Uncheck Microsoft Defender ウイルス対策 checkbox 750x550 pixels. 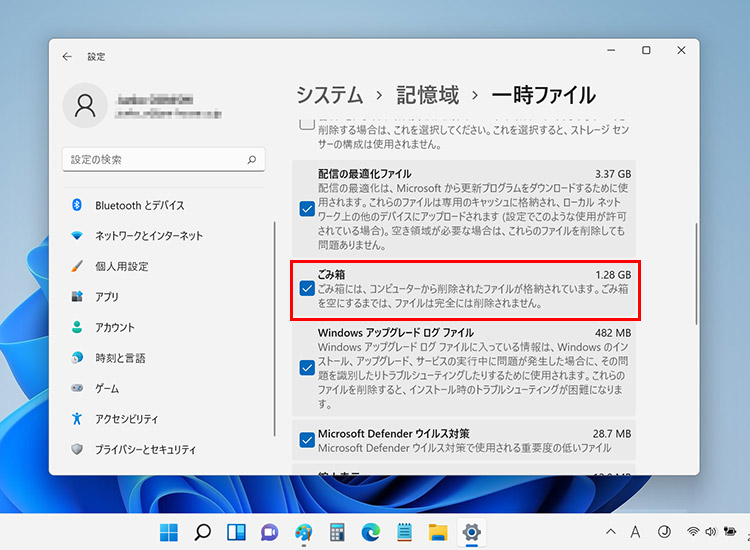[307, 439]
